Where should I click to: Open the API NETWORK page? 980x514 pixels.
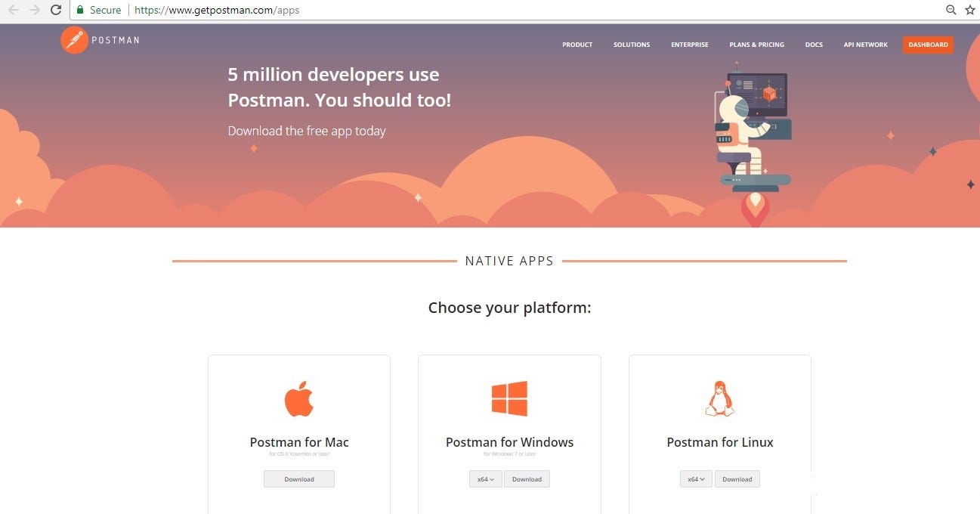[866, 45]
